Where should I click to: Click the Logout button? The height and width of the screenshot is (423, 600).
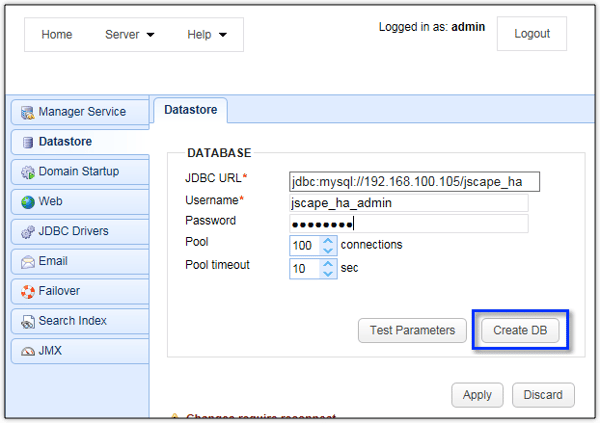[x=532, y=34]
